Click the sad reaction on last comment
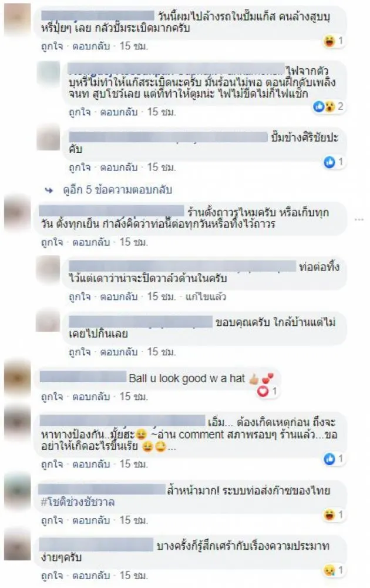The width and height of the screenshot is (370, 588). pos(329,570)
